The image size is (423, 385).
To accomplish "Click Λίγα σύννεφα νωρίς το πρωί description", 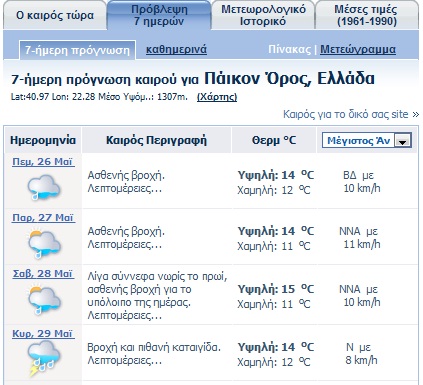I will (157, 295).
